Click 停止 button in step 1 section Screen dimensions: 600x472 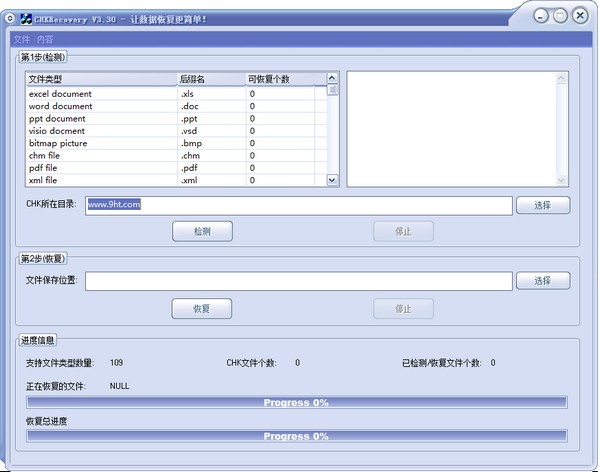[x=403, y=232]
